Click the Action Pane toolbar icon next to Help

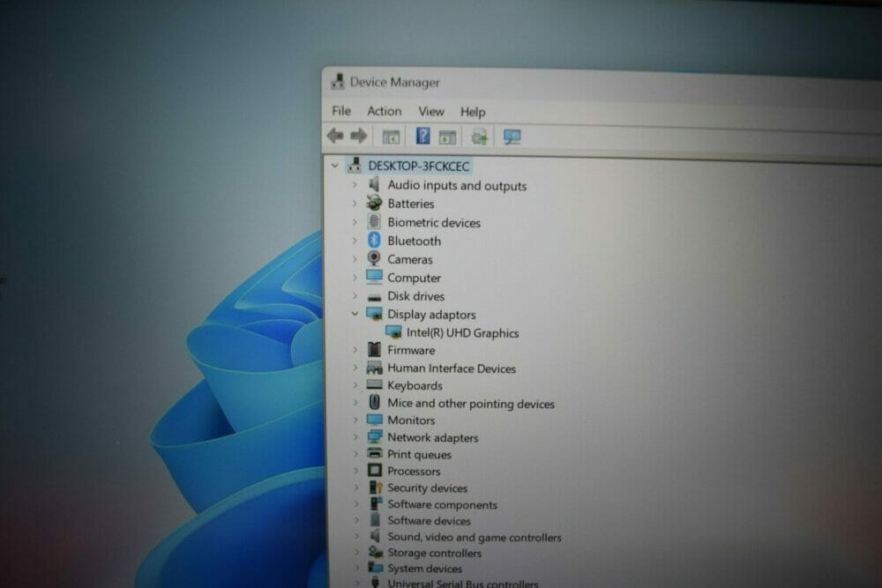pyautogui.click(x=447, y=137)
